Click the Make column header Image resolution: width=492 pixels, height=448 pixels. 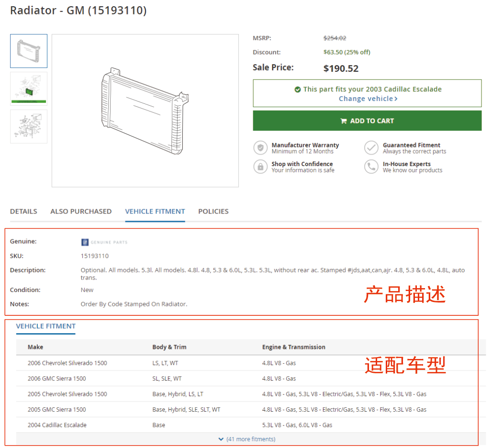click(x=35, y=347)
